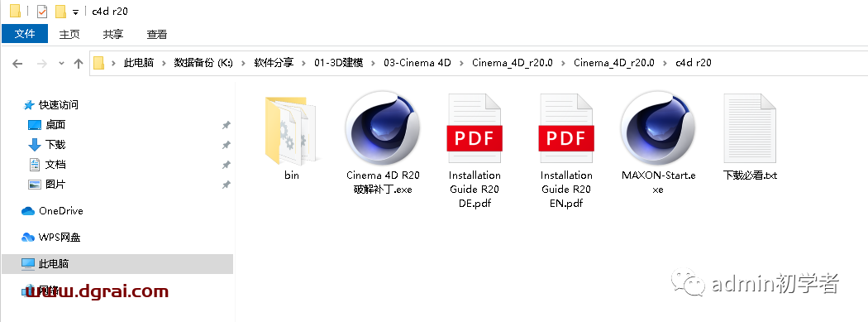Select WPS网盘 in navigation pane
Screen dimensions: 868x322
tap(60, 238)
